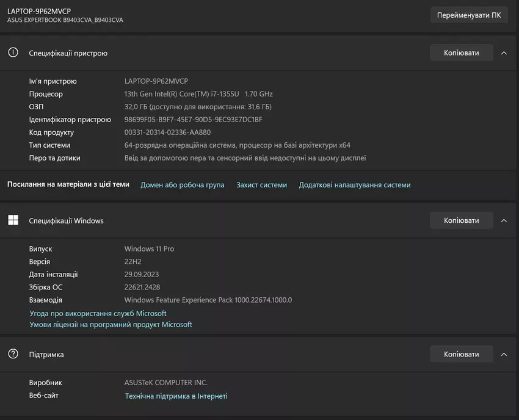Open the Домен або робоча група link
This screenshot has width=519, height=420.
pyautogui.click(x=182, y=185)
